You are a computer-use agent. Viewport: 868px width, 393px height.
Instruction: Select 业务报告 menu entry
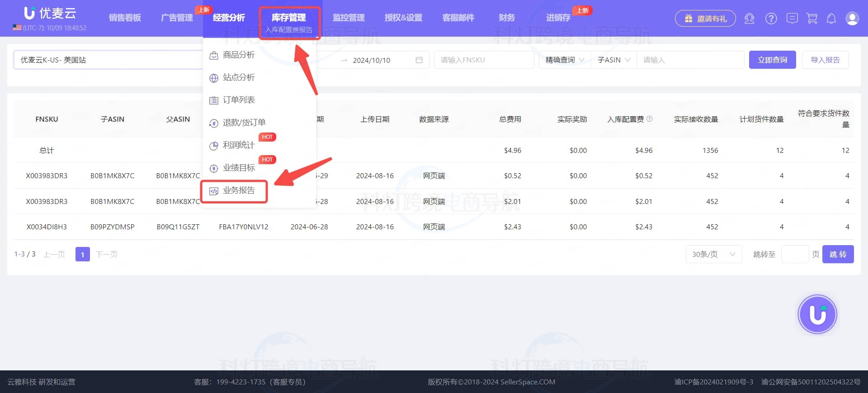(239, 190)
